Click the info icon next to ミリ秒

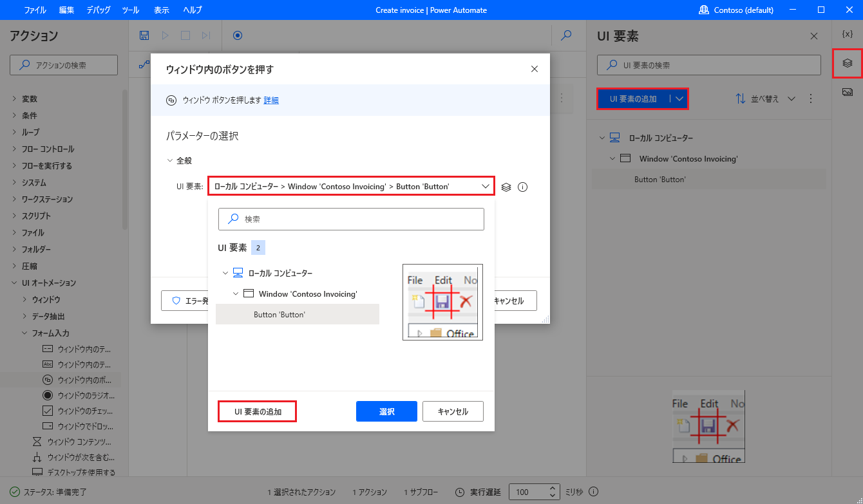point(594,492)
